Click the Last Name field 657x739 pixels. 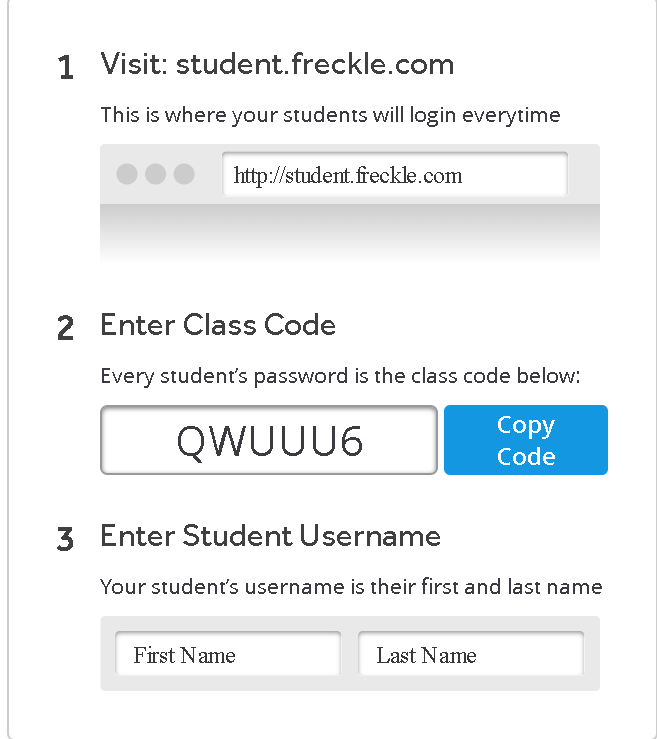pos(471,654)
